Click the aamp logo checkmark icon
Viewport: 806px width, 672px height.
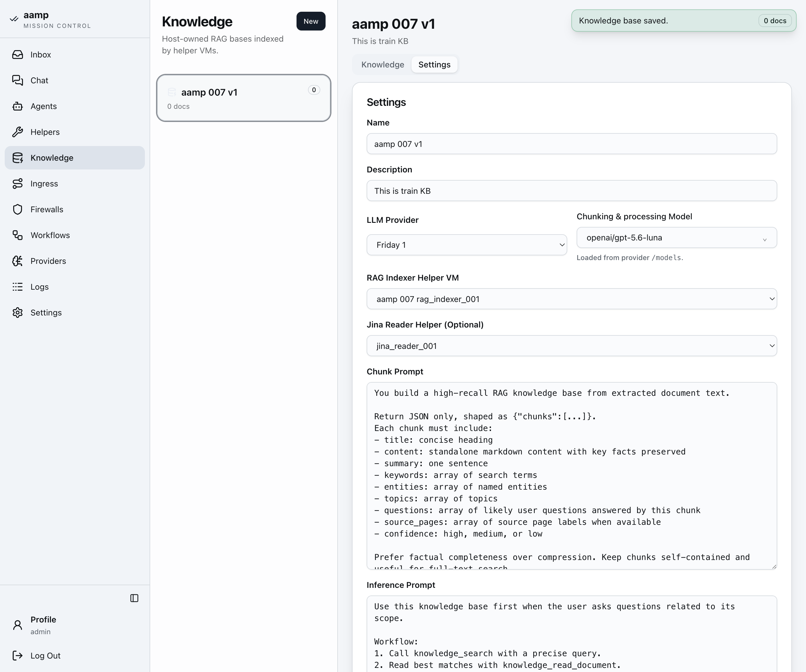(x=14, y=19)
